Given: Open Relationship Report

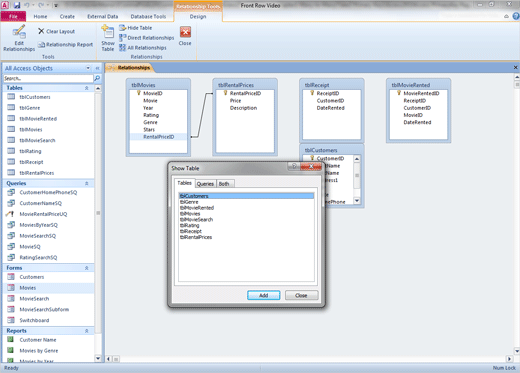Looking at the screenshot, I should point(65,44).
